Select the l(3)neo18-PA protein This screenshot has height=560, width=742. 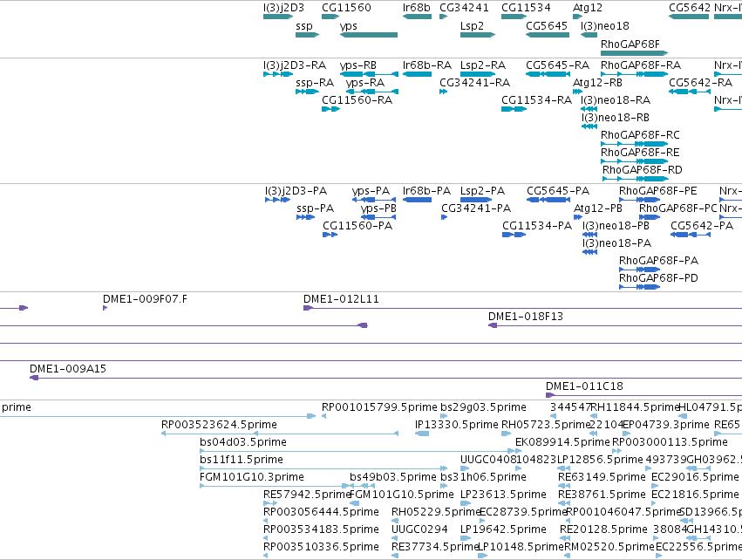click(x=589, y=252)
